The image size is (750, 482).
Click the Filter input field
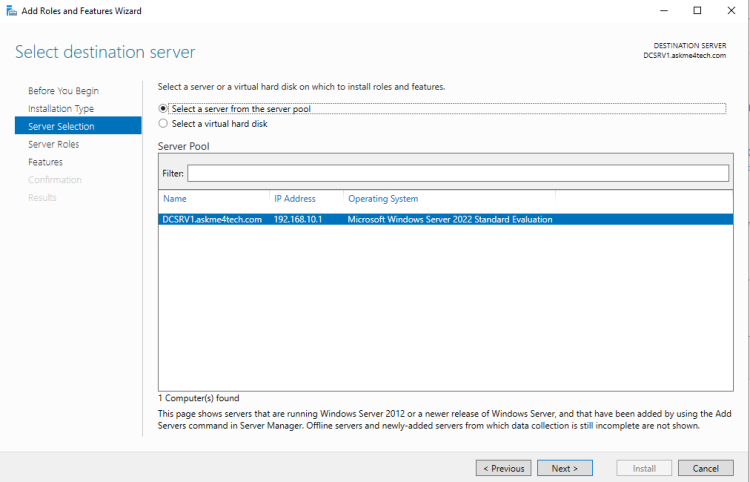pos(458,173)
